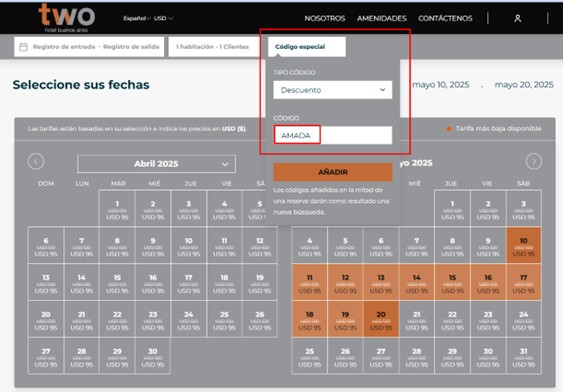Open the user account icon

(517, 18)
